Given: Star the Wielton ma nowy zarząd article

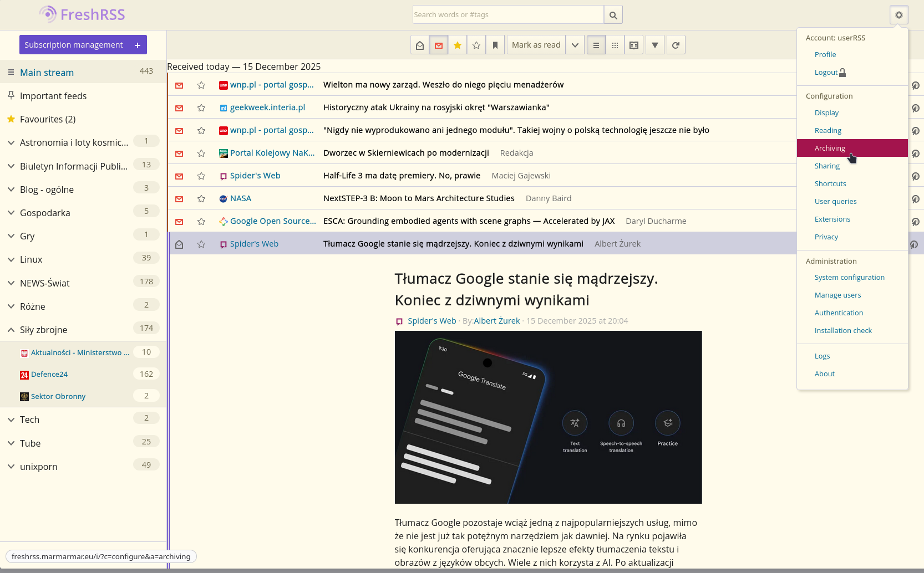Looking at the screenshot, I should click(x=201, y=85).
